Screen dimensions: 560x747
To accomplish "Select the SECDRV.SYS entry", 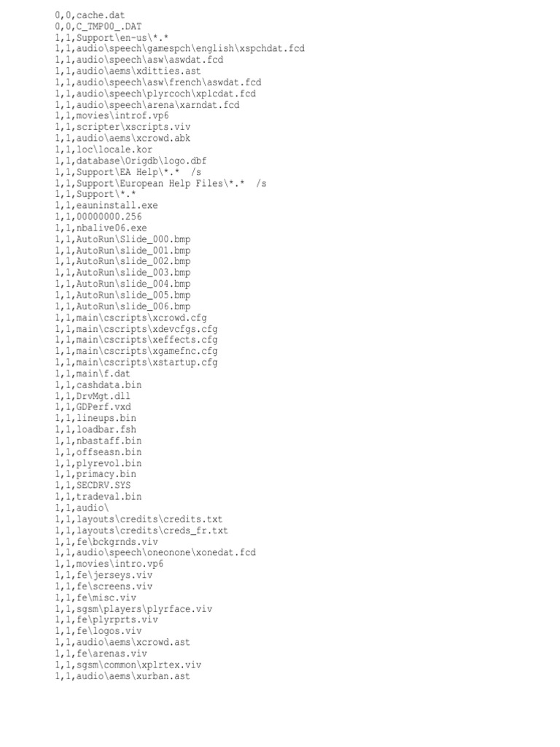I will [x=93, y=485].
